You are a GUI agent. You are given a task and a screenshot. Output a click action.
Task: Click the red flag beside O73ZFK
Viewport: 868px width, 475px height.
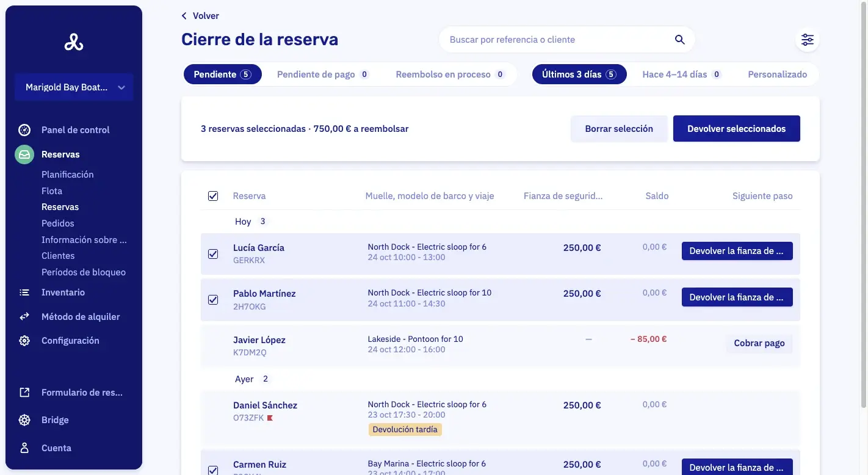pyautogui.click(x=270, y=418)
